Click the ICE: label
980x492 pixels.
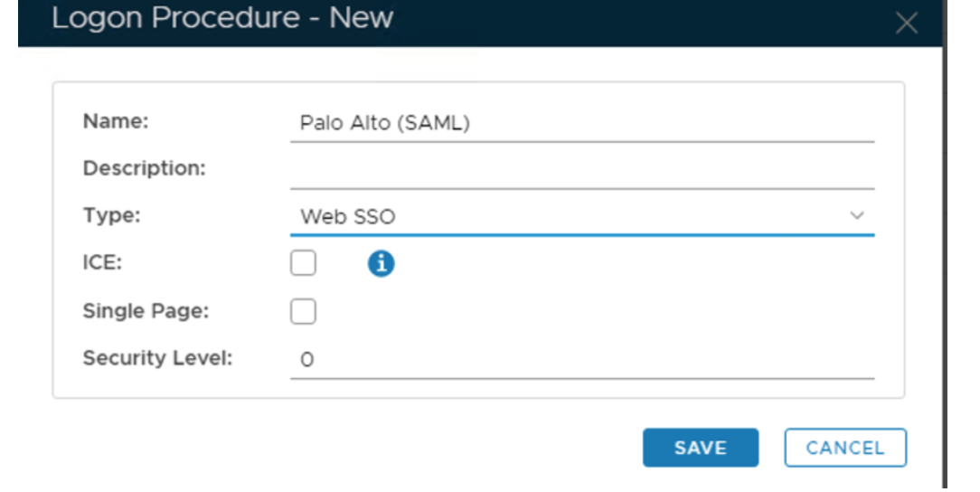point(103,263)
